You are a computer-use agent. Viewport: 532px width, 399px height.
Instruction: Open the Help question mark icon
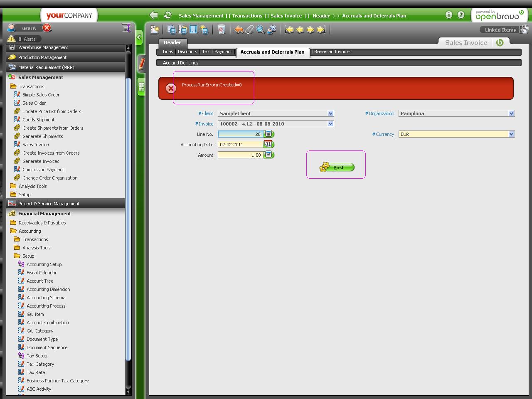(x=461, y=15)
